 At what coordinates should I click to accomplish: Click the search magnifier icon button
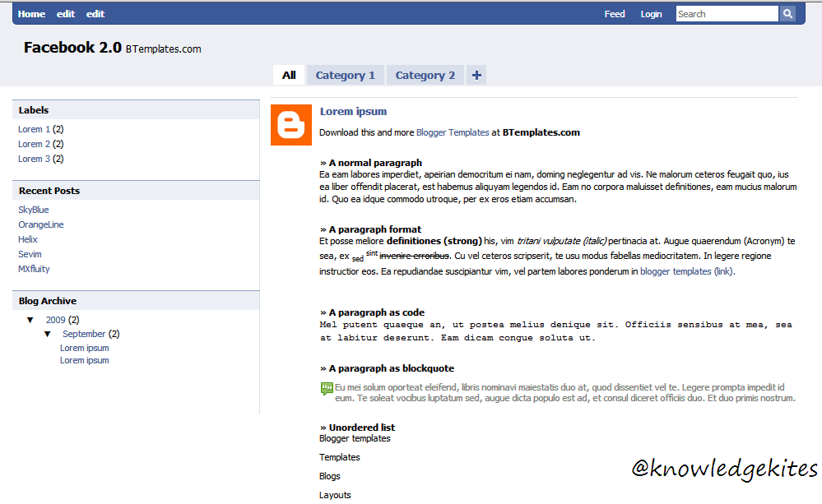[x=787, y=14]
